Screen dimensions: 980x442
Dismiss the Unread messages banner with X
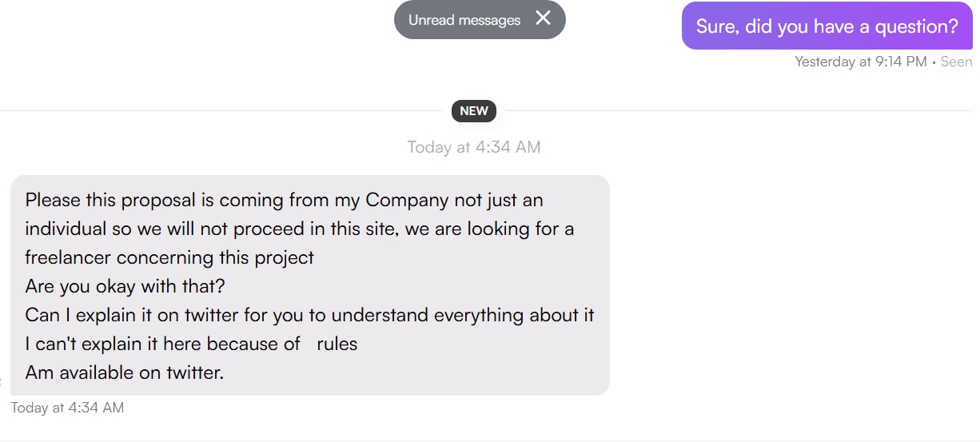click(543, 18)
